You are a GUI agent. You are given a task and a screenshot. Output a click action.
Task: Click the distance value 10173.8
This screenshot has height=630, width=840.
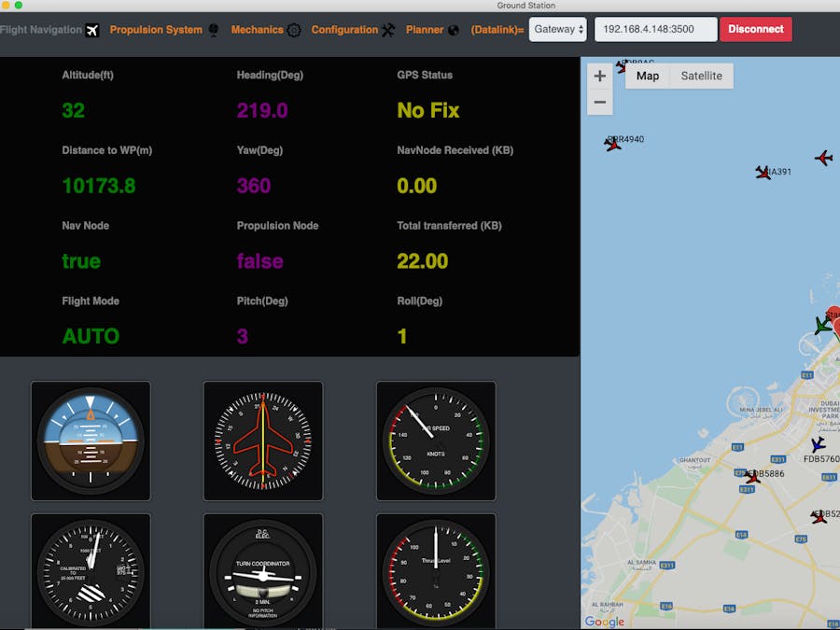point(99,186)
